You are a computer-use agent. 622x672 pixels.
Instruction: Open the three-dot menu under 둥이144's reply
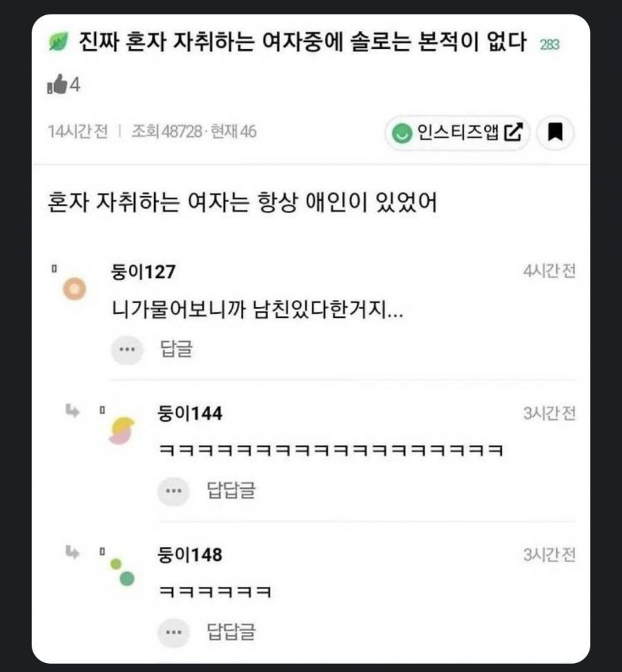click(173, 491)
